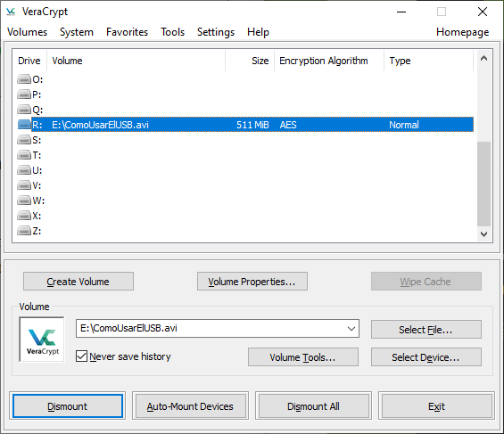
Task: Sort by Size column header
Action: (x=250, y=61)
